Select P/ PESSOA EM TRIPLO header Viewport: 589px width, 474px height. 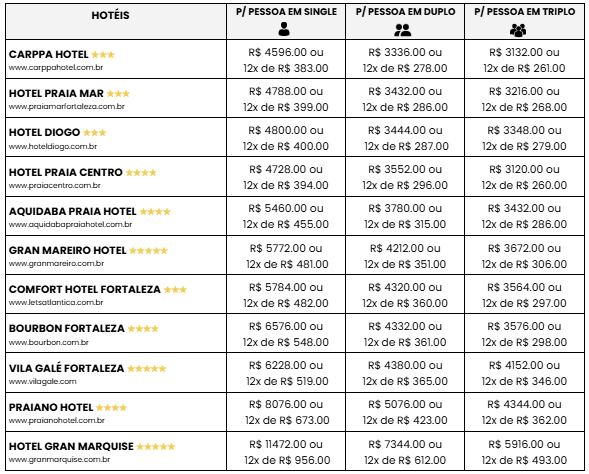click(524, 12)
